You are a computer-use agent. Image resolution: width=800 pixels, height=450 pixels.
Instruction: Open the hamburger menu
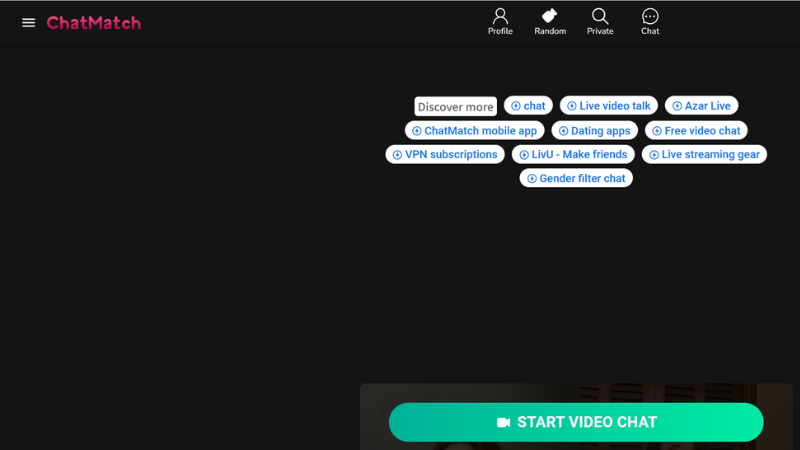coord(29,23)
